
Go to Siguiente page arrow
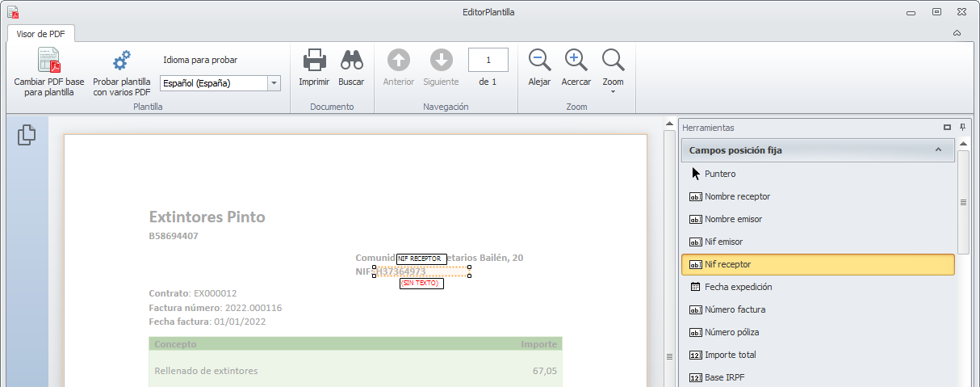441,61
